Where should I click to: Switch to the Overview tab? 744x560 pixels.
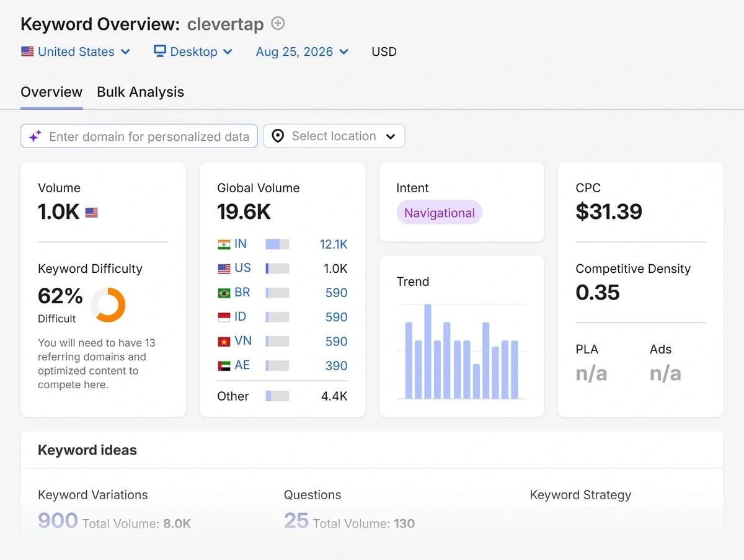coord(51,92)
